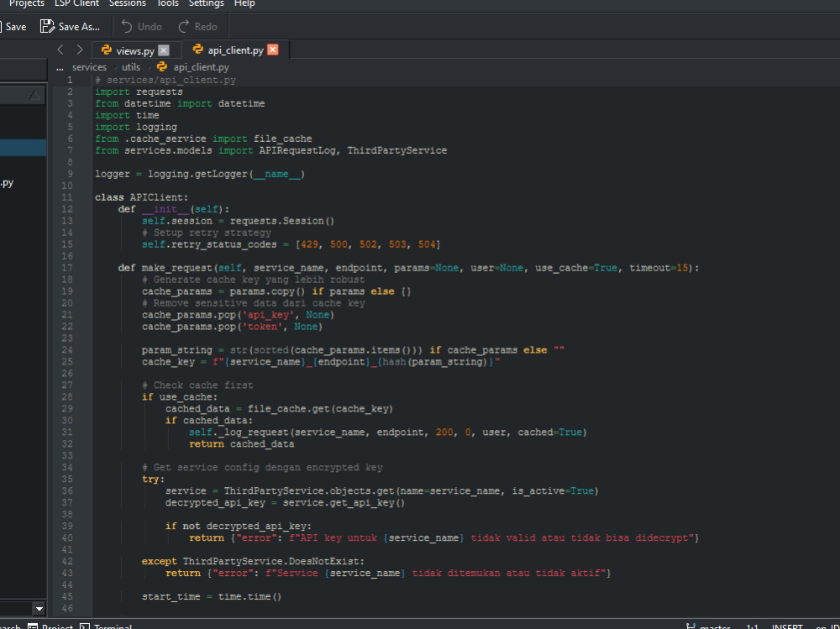This screenshot has width=840, height=629.
Task: Open the Tools menu
Action: (168, 3)
